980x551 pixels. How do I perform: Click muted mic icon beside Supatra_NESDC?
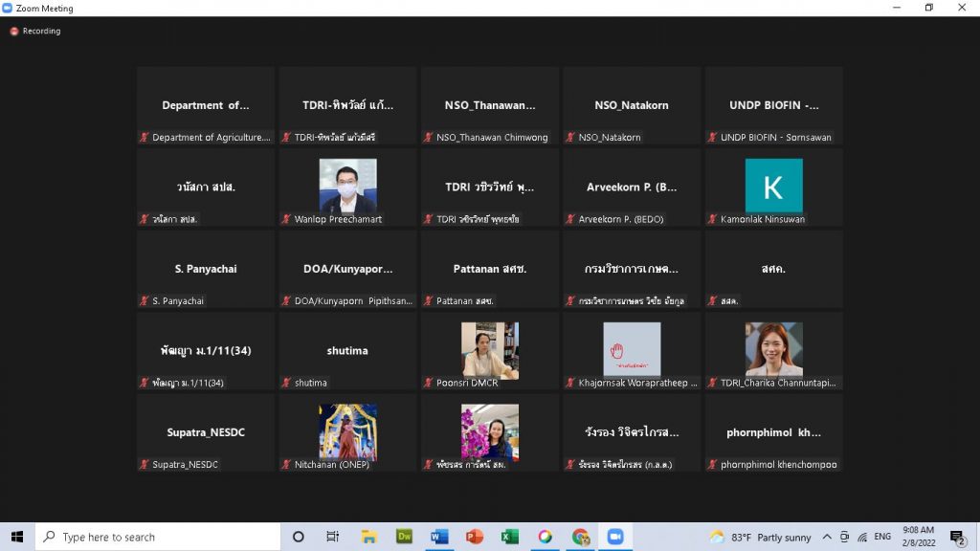tap(145, 465)
